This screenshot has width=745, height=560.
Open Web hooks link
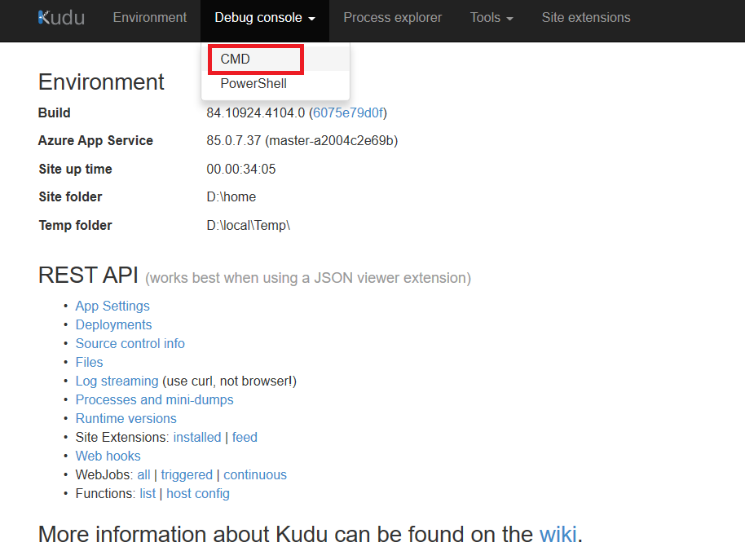108,456
